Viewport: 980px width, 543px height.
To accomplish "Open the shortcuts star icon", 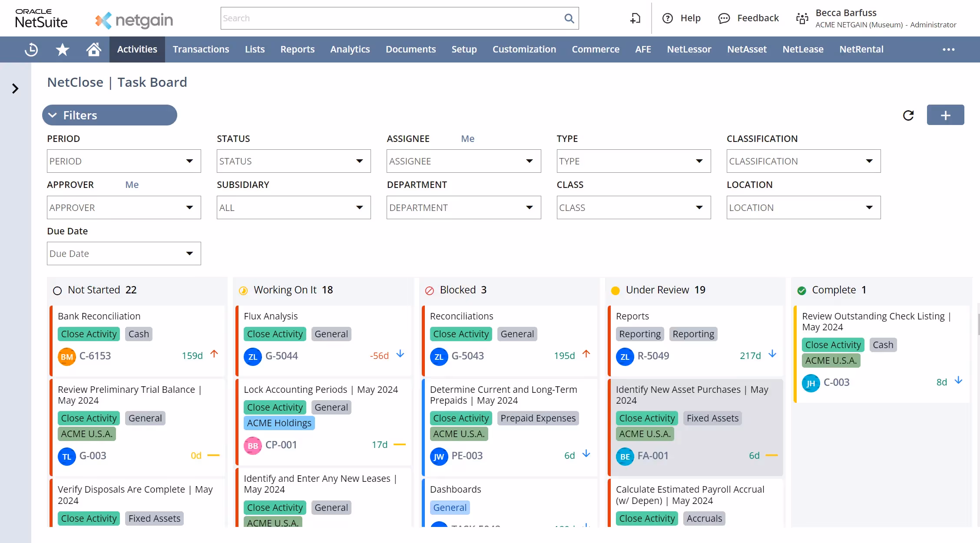I will tap(62, 49).
